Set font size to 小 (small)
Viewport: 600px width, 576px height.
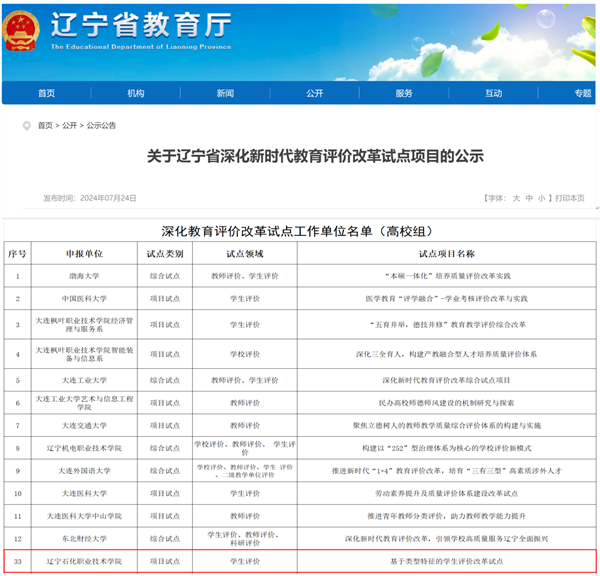541,198
